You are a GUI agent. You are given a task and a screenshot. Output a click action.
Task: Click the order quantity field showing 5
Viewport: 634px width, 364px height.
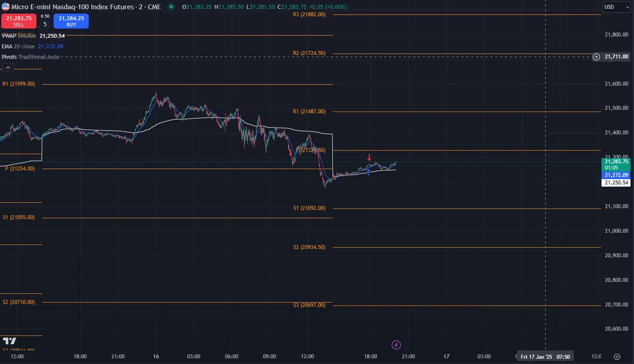pyautogui.click(x=45, y=24)
